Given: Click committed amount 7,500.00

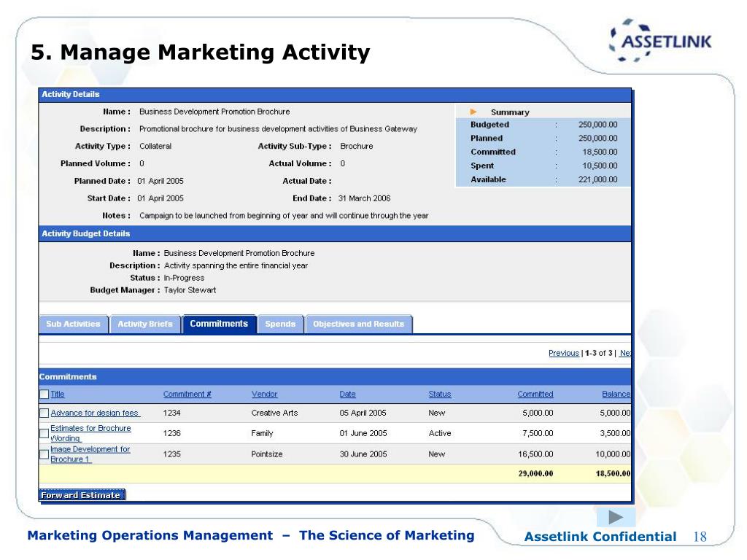Looking at the screenshot, I should (538, 433).
